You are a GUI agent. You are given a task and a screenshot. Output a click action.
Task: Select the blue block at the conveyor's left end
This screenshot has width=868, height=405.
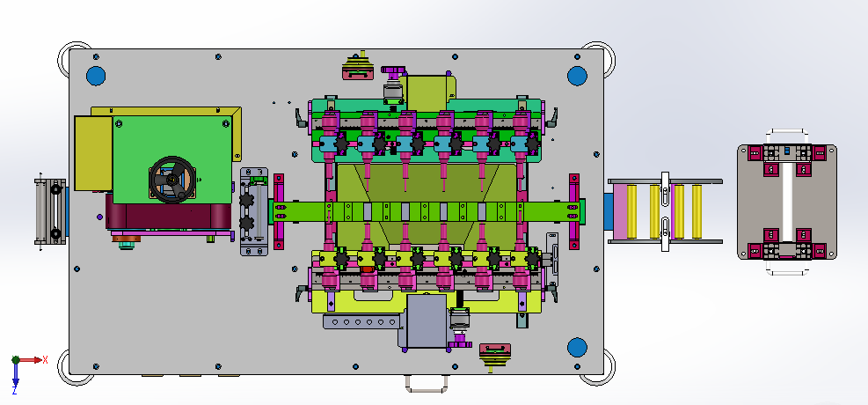click(608, 211)
